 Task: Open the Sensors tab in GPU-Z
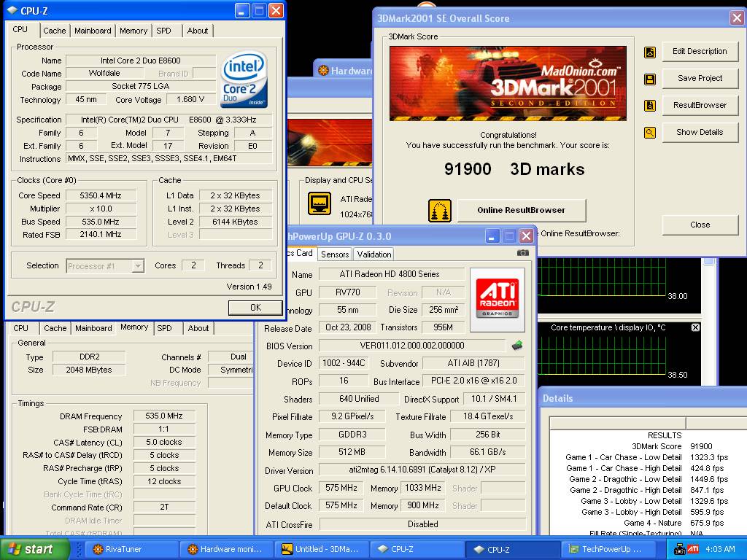point(335,254)
